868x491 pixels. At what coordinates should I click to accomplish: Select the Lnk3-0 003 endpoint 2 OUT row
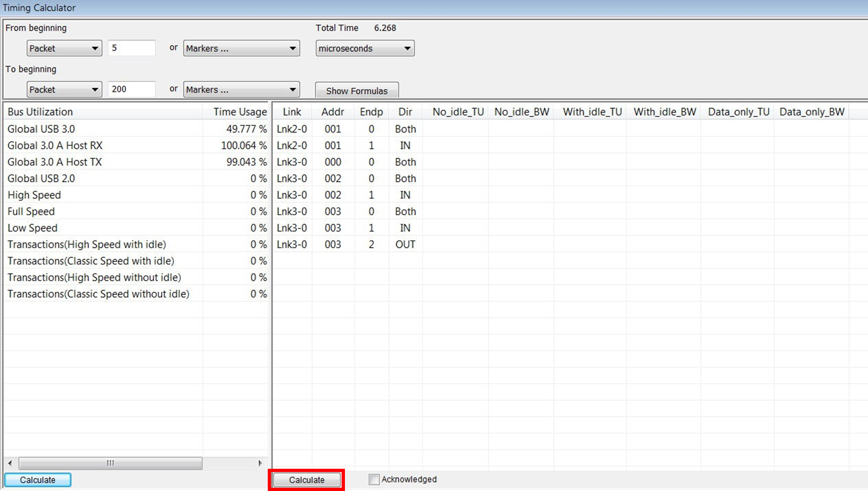click(x=560, y=245)
